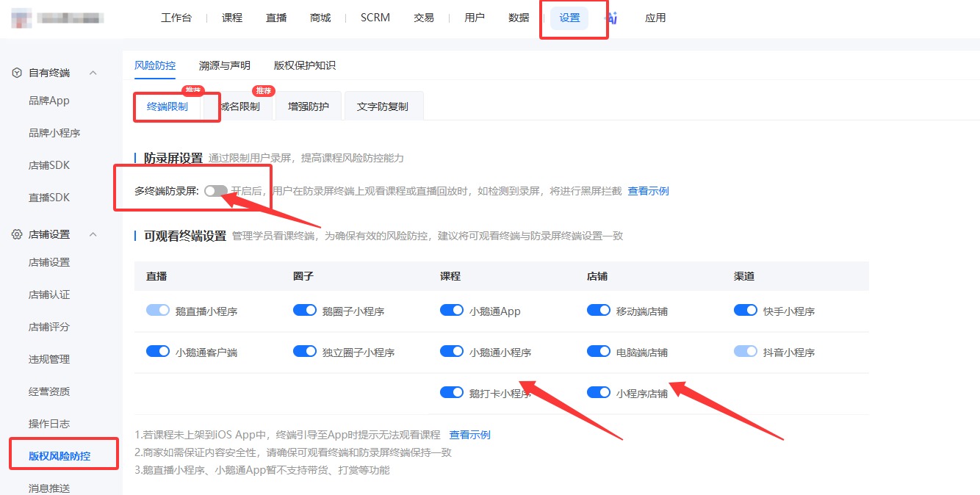Select 版权风险防控 in sidebar
Viewport: 980px width, 495px height.
pyautogui.click(x=60, y=456)
